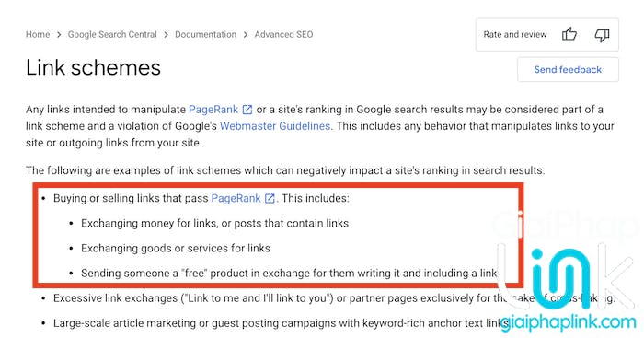644x338 pixels.
Task: Open PageRank link in Buying or selling bullet
Action: pos(236,198)
